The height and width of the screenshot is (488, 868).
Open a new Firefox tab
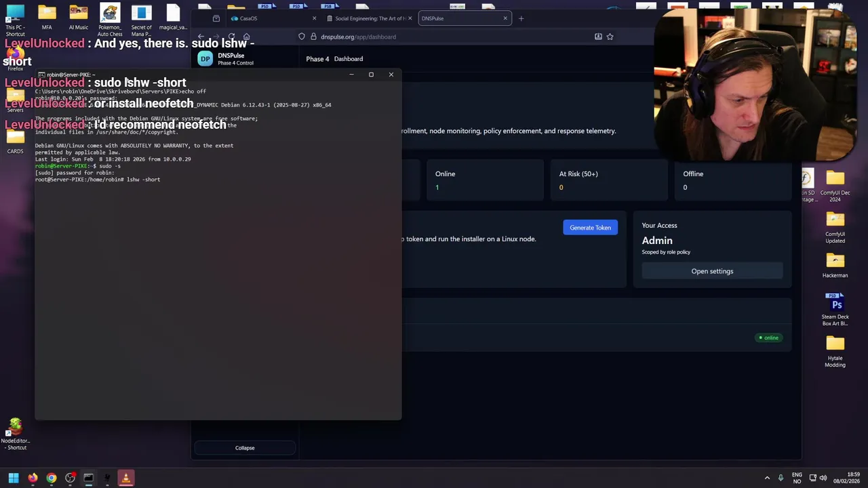coord(521,18)
